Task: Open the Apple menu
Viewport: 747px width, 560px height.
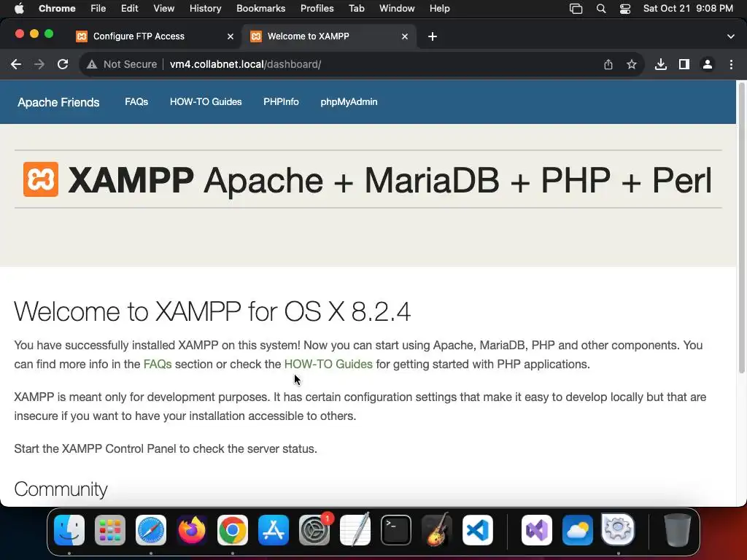Action: click(19, 9)
